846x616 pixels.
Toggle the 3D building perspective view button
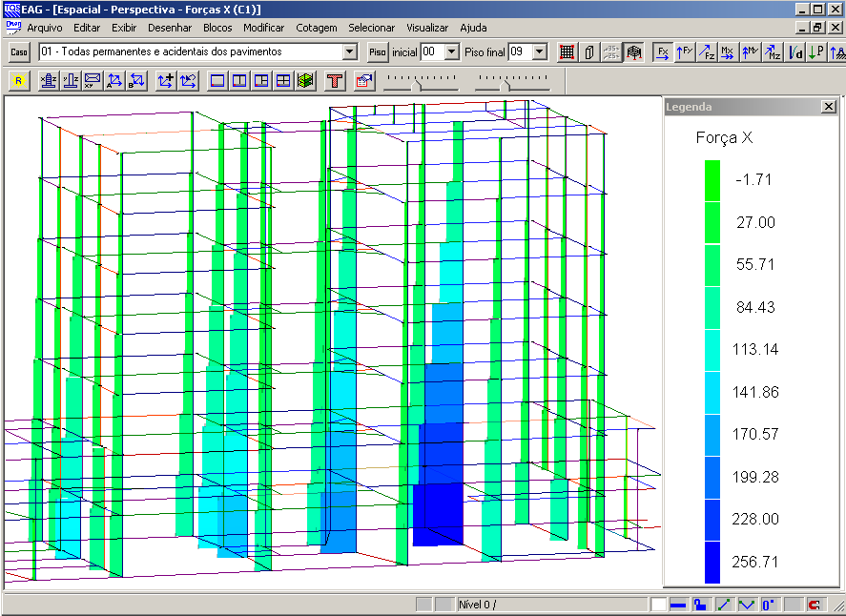(634, 52)
